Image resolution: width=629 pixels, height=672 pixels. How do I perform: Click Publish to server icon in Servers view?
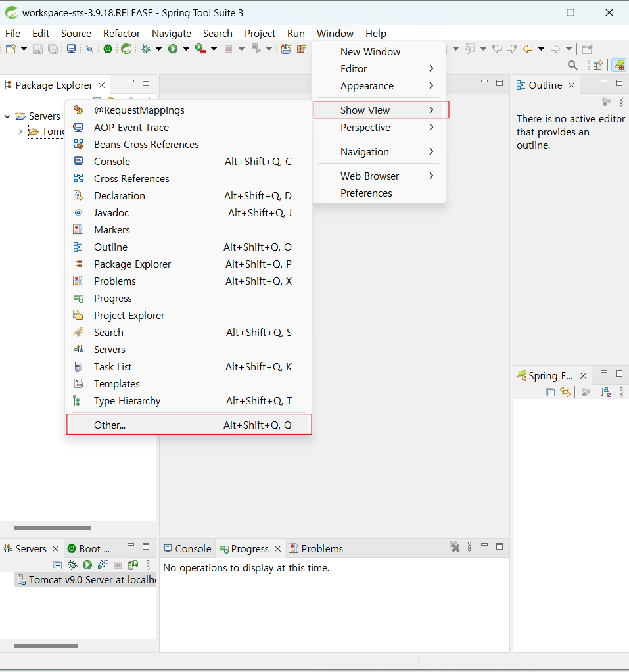click(133, 565)
